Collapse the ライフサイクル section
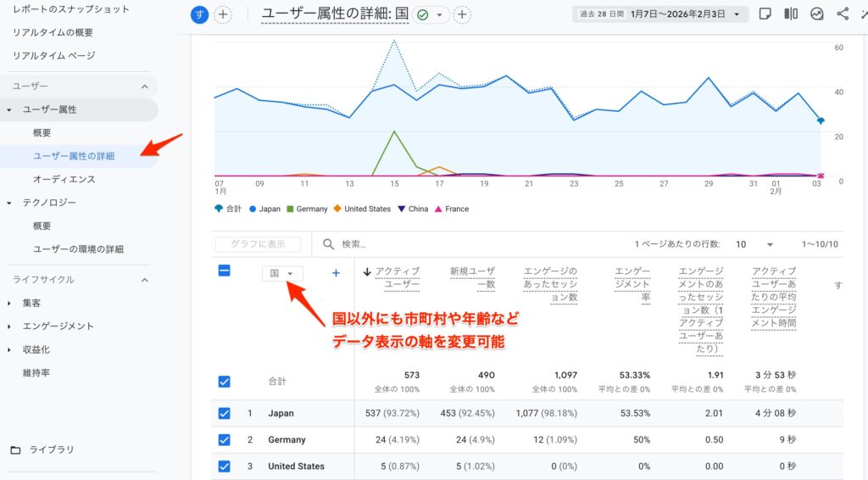 coord(144,280)
